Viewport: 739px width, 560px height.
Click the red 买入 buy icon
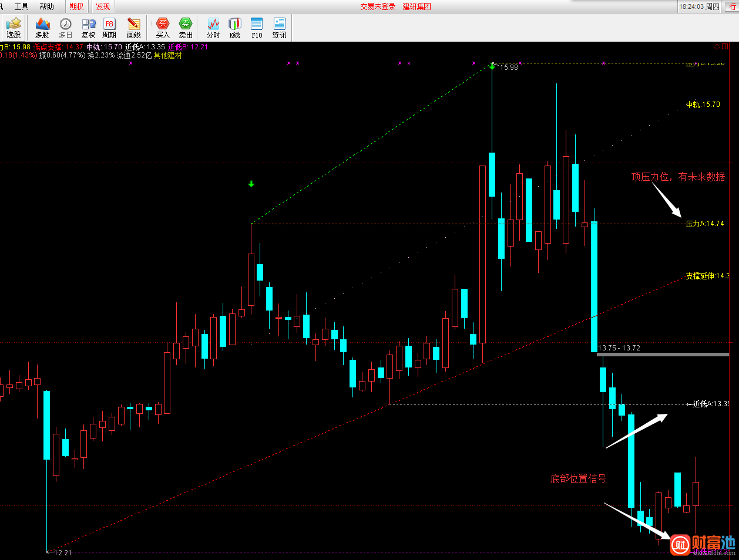(x=163, y=28)
